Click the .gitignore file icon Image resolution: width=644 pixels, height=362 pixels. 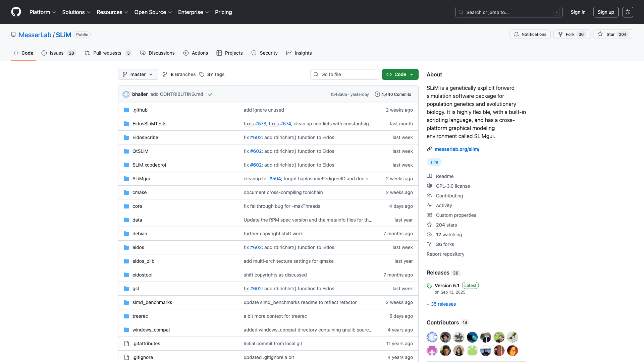coord(126,357)
